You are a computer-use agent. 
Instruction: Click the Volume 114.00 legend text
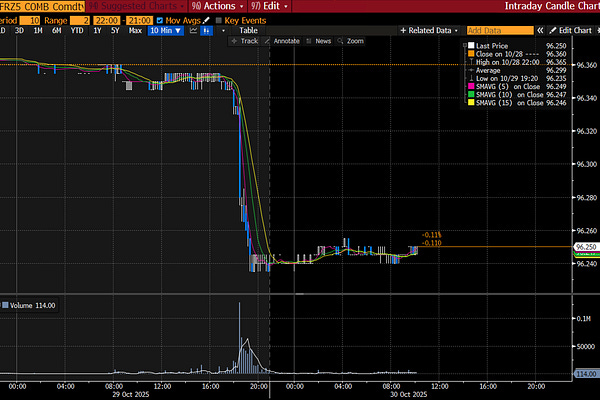33,305
